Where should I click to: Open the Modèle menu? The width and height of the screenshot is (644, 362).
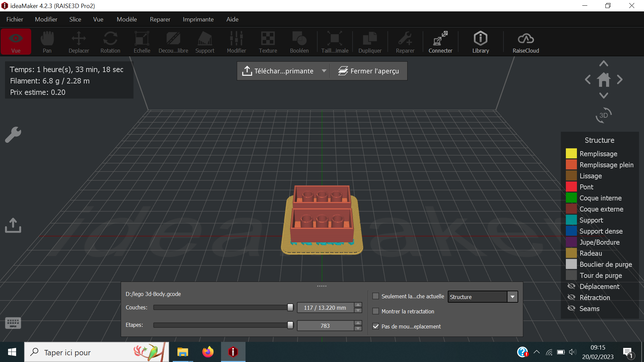click(x=127, y=19)
